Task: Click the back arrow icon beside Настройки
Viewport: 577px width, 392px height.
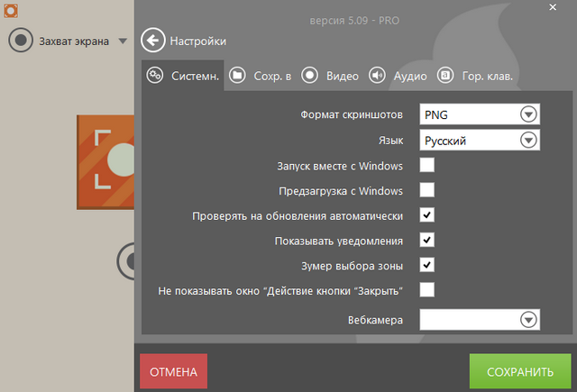Action: 153,41
